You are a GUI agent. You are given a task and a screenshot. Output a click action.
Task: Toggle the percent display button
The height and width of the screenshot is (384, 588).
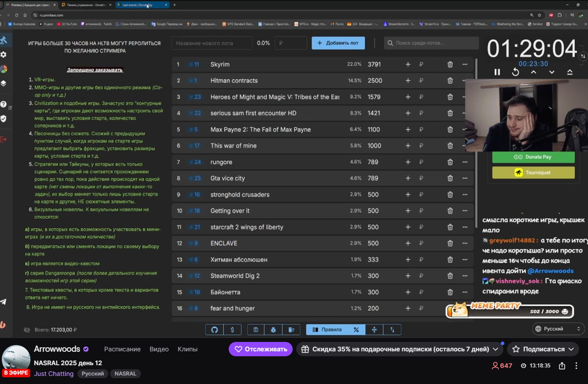point(356,330)
